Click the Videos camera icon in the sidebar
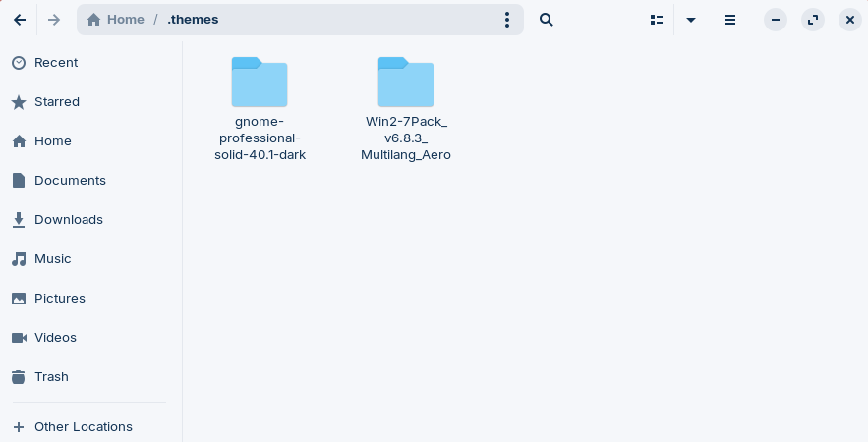Viewport: 868px width, 442px height. coord(19,338)
